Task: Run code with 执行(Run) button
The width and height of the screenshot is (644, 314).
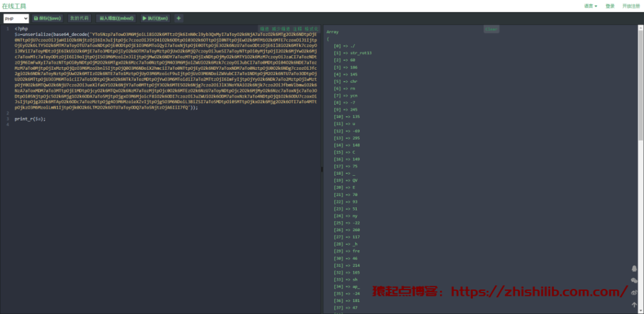Action: [x=155, y=18]
